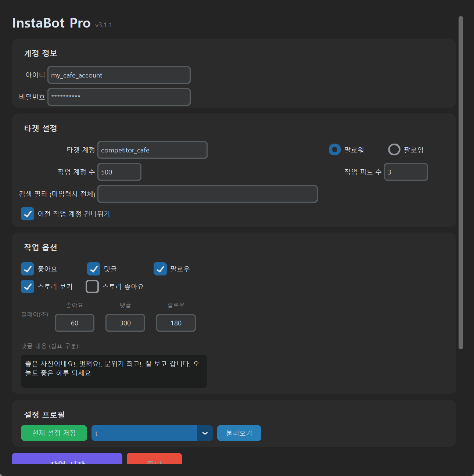Viewport: 474px width, 476px height.
Task: Click the vertical scrollbar on the right
Action: pyautogui.click(x=461, y=183)
